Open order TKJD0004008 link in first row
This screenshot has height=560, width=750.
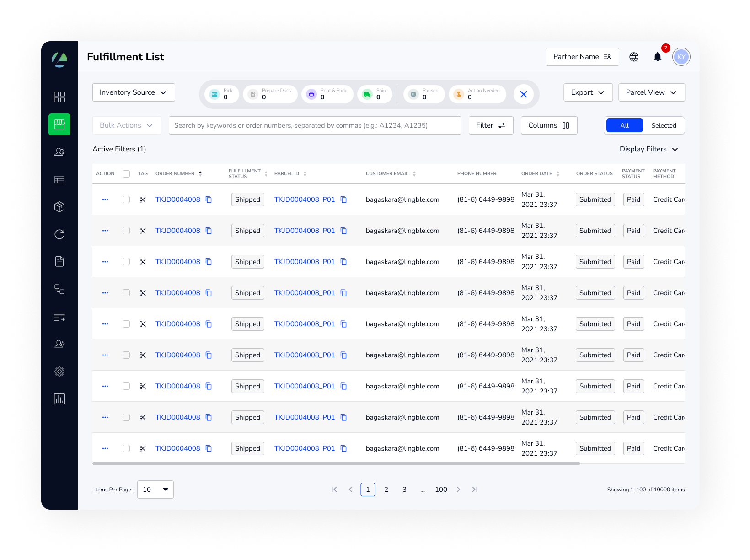coord(178,199)
